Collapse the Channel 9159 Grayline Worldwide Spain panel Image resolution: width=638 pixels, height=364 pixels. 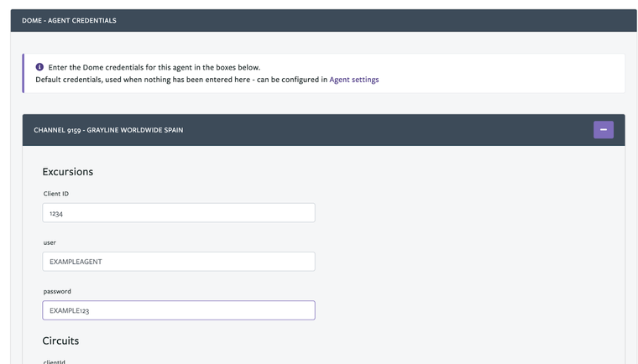pyautogui.click(x=603, y=130)
